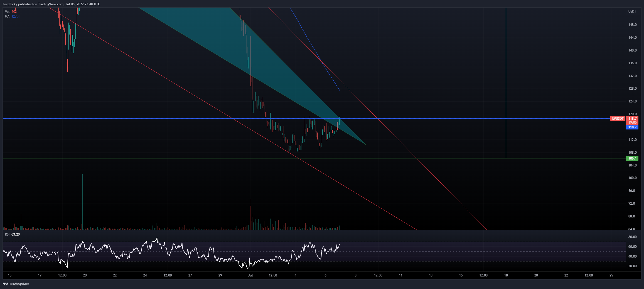Screen dimensions: 644x289
Task: Select the green horizontal support line
Action: coord(314,158)
